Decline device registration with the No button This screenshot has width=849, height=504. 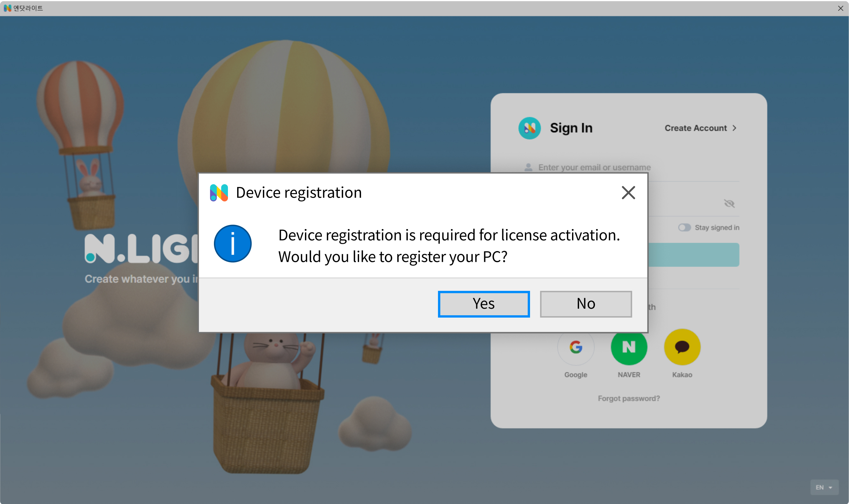pos(586,304)
